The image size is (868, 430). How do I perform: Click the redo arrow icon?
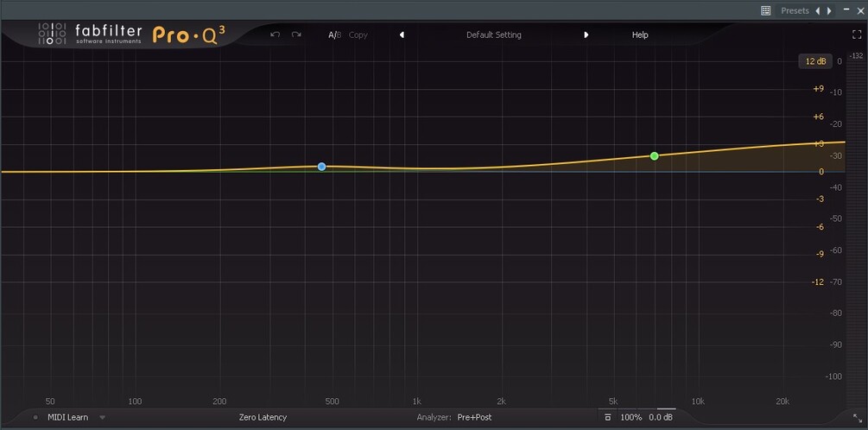296,35
